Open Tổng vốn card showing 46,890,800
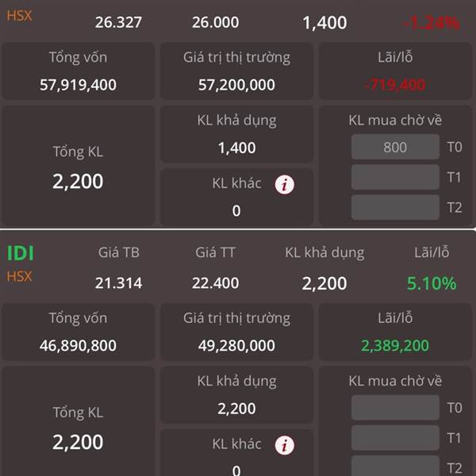Image resolution: width=476 pixels, height=476 pixels. [78, 332]
